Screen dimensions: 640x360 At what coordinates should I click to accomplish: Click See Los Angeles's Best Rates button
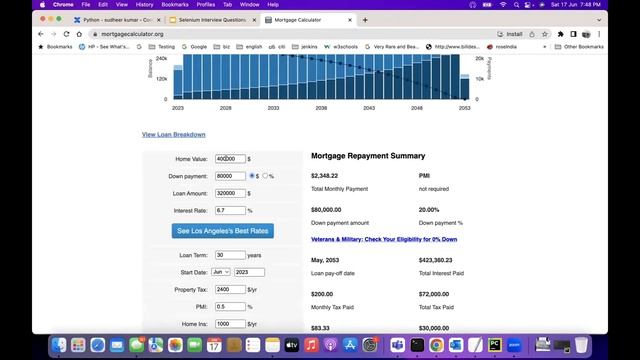[222, 231]
